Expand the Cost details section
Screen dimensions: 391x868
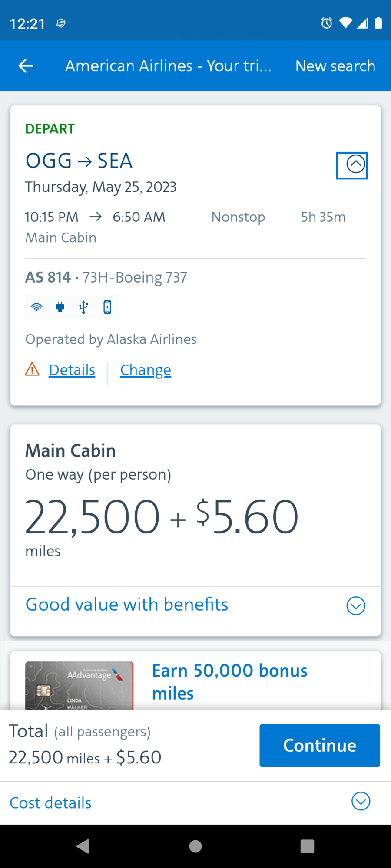click(361, 801)
